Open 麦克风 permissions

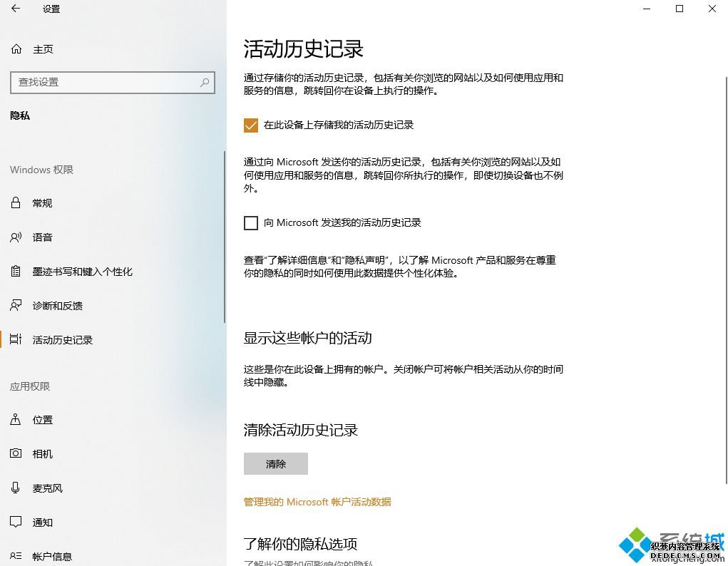[x=47, y=488]
